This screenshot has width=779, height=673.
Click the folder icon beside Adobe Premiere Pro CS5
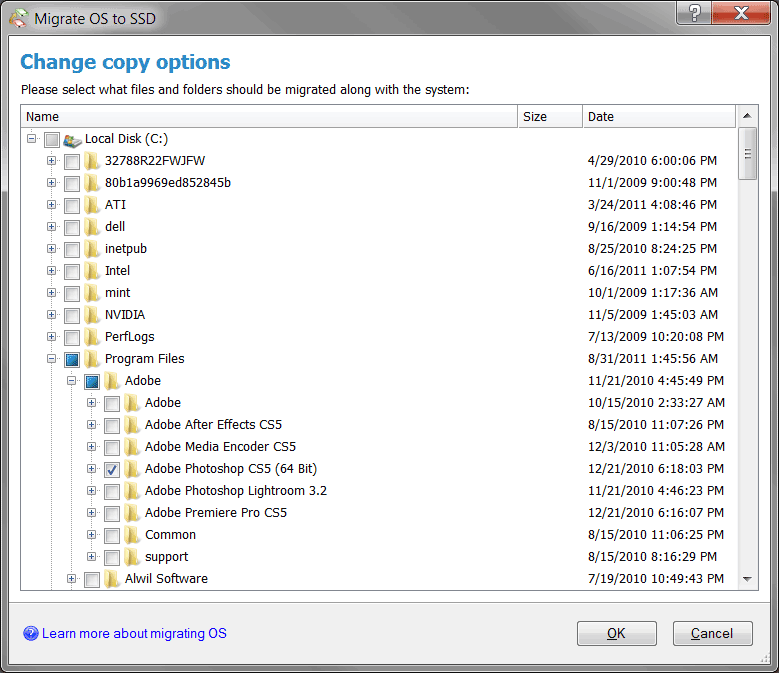point(132,513)
